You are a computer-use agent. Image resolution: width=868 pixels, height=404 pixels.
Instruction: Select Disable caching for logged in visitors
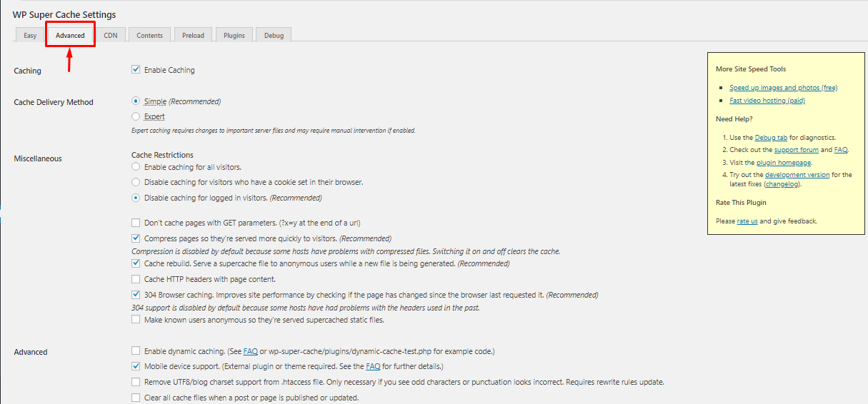point(136,198)
